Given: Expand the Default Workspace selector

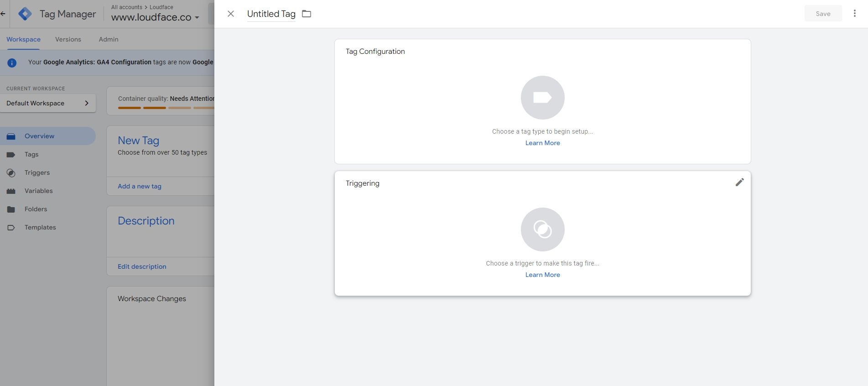Looking at the screenshot, I should pyautogui.click(x=48, y=103).
